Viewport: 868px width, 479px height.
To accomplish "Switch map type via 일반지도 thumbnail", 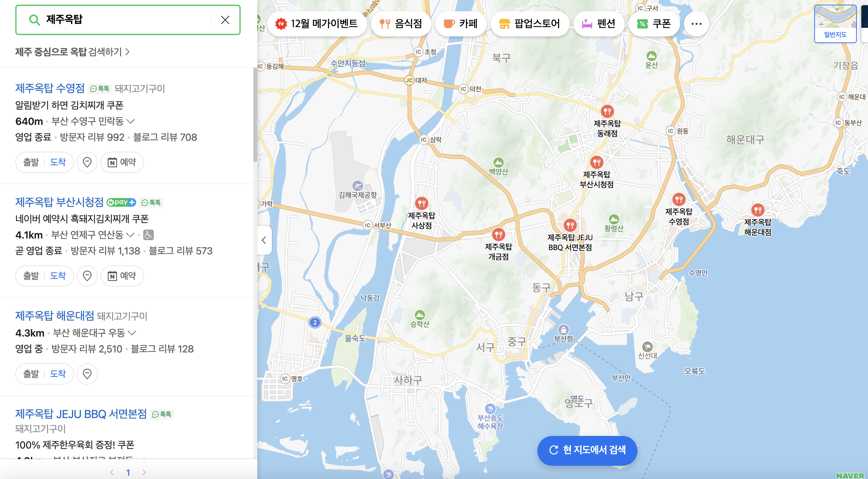I will coord(835,24).
